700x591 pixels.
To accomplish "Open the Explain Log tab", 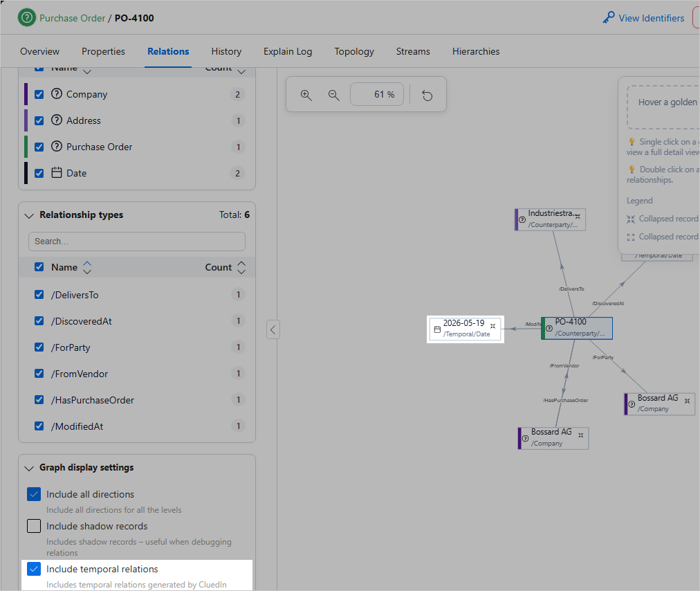I will point(288,51).
